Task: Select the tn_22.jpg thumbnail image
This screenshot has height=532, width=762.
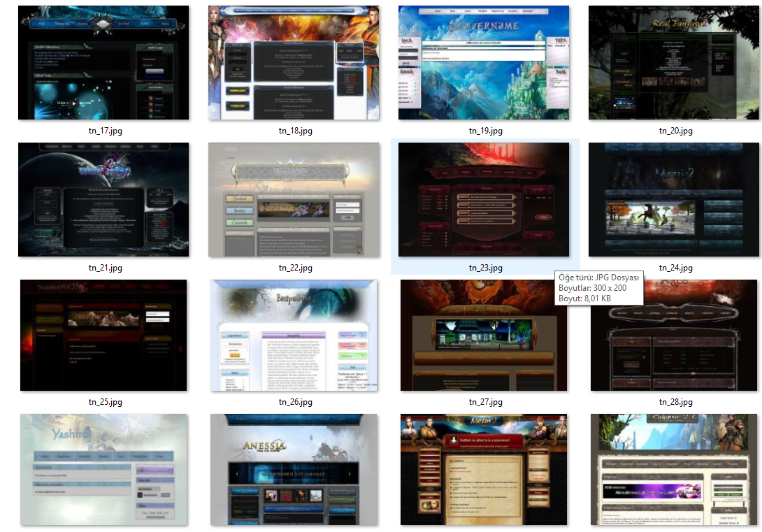Action: point(294,200)
